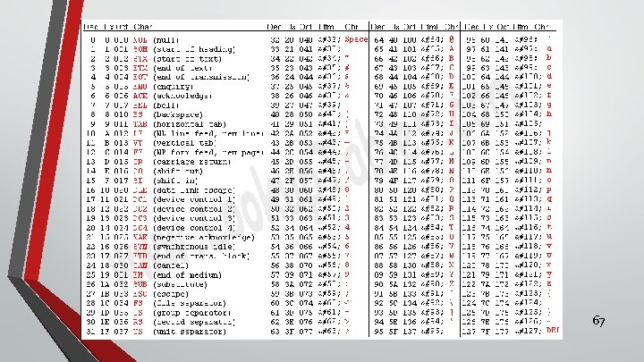Click the red uppercase 'B' character

pyautogui.click(x=452, y=58)
